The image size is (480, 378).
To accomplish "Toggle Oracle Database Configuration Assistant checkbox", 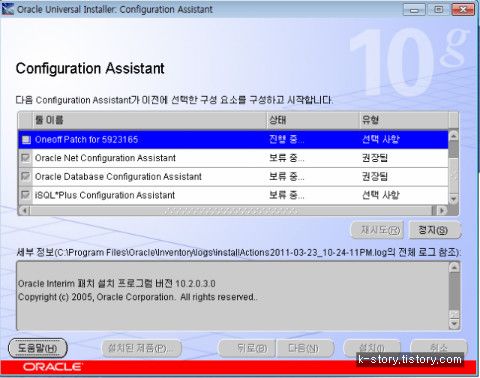I will [x=26, y=176].
